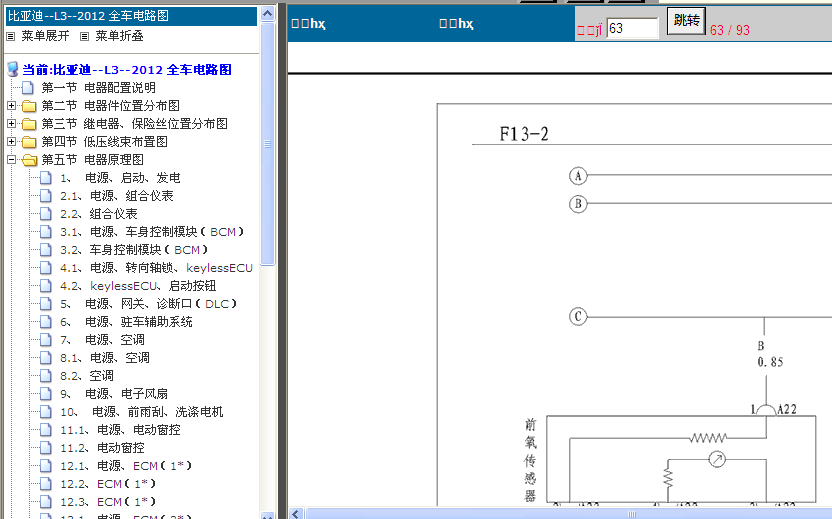Open 5、电源、网关、诊断口(DLC) diagram
This screenshot has width=832, height=519.
click(x=149, y=304)
